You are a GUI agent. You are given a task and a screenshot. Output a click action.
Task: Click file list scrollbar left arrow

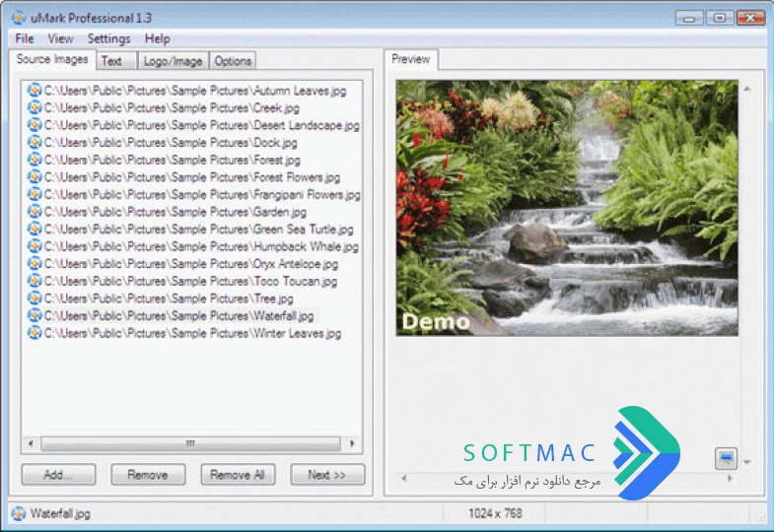tap(31, 443)
